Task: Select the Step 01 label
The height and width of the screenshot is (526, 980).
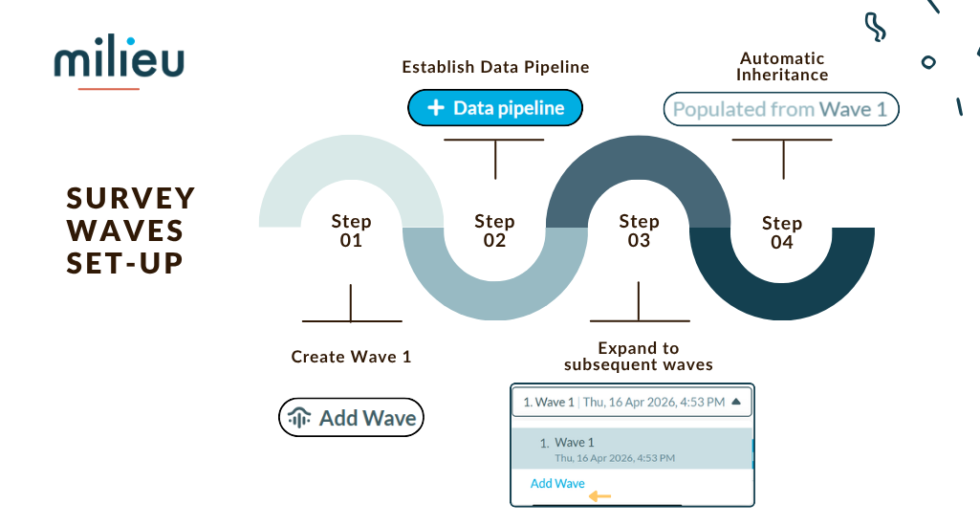Action: point(351,230)
